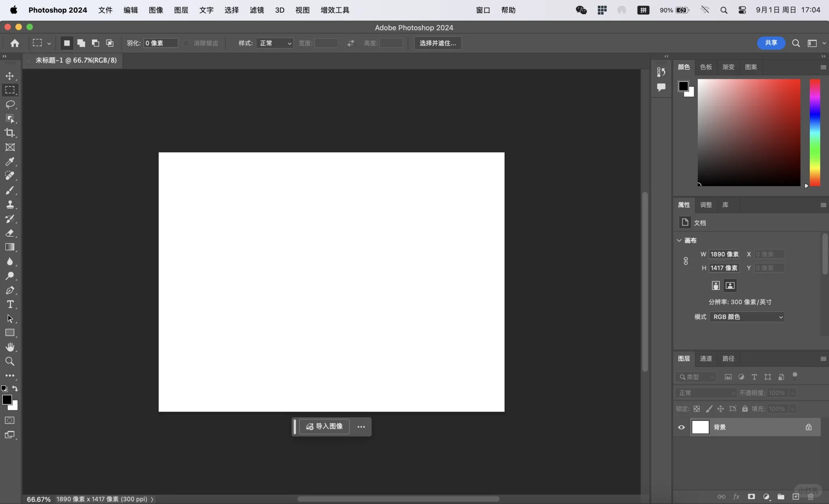829x504 pixels.
Task: Collapse the 画布 properties section
Action: tap(679, 241)
